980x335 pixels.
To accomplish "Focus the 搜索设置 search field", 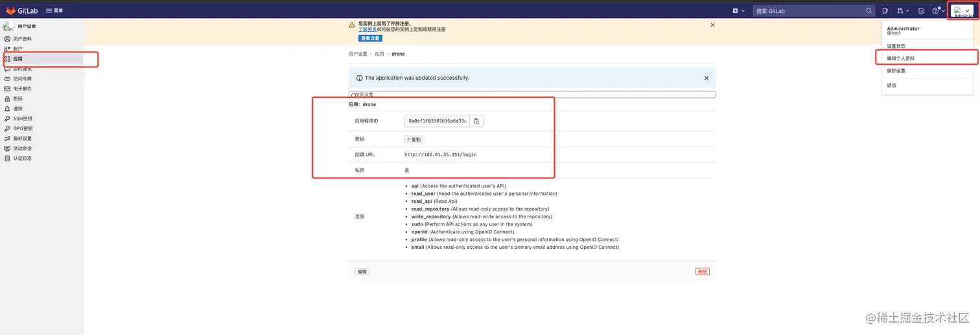I will click(532, 95).
